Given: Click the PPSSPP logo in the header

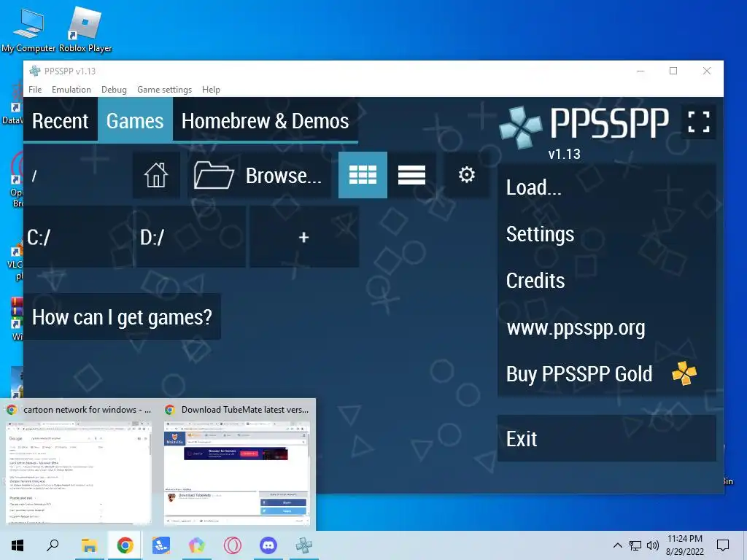Looking at the screenshot, I should (x=584, y=125).
